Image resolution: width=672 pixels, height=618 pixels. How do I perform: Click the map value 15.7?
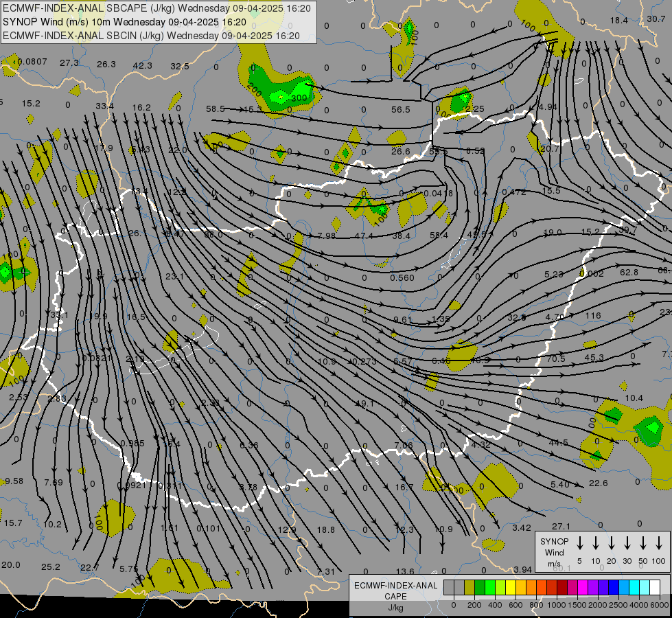[x=13, y=523]
